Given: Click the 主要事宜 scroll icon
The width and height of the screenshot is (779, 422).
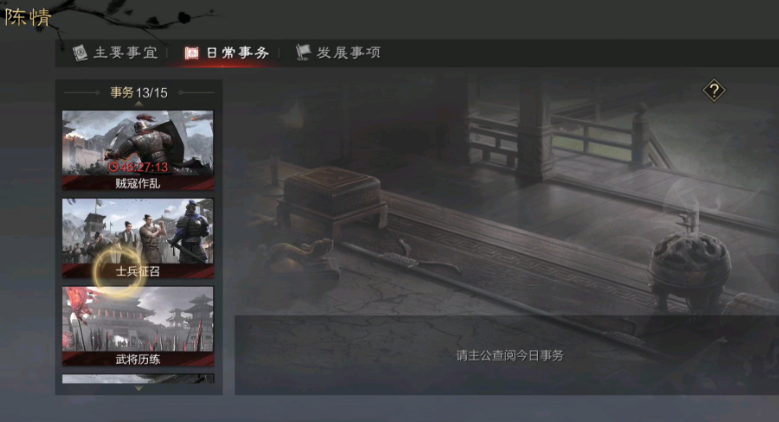Looking at the screenshot, I should click(80, 53).
